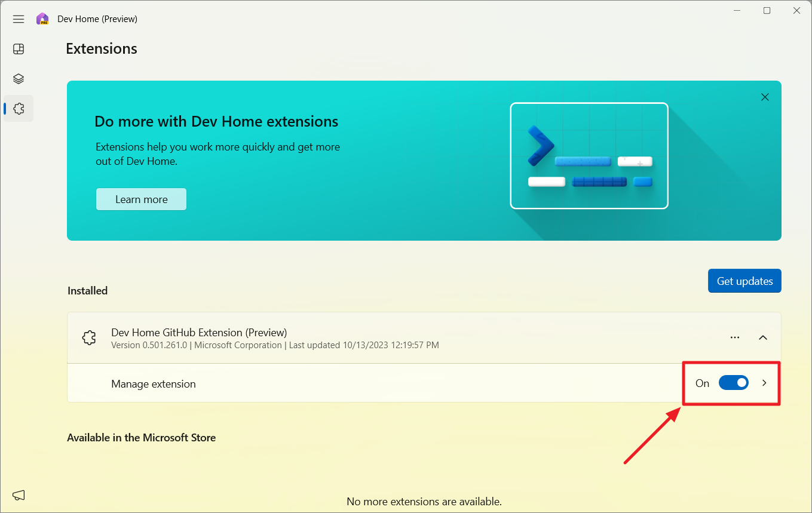Screen dimensions: 812x513
Task: Select the Installed section label
Action: [x=87, y=291]
